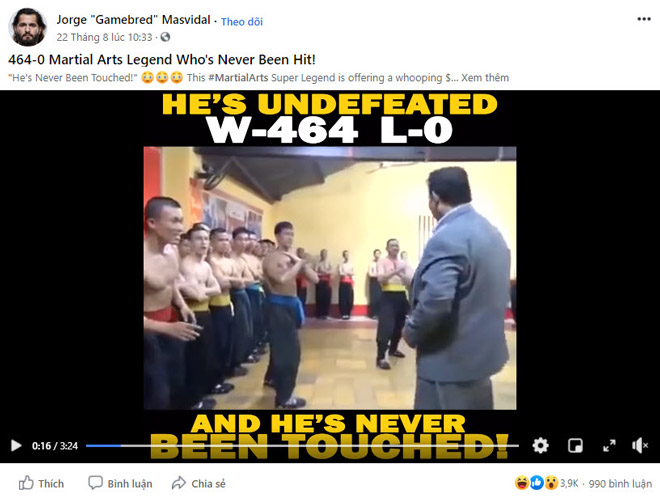The width and height of the screenshot is (660, 500).
Task: Check the public audience globe icon
Action: 165,37
